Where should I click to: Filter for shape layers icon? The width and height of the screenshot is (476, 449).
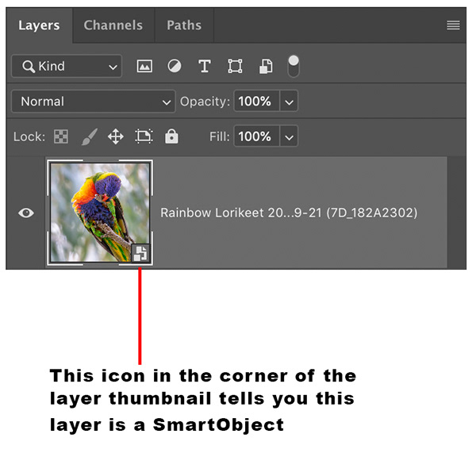click(235, 66)
